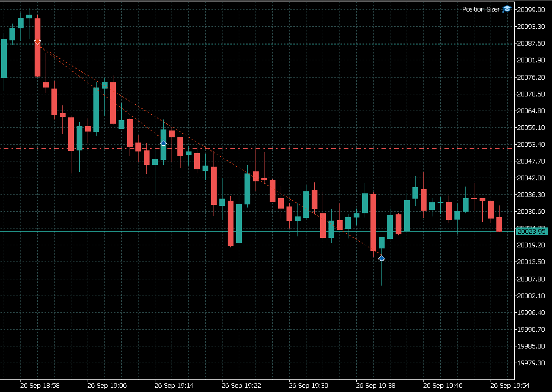Click the 26 Sep 19:14 time label
Image resolution: width=552 pixels, height=392 pixels.
pos(174,386)
